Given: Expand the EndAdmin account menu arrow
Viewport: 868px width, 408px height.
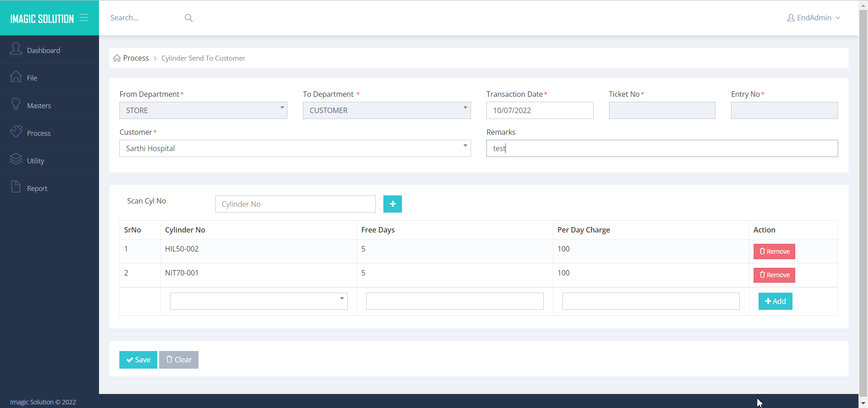Looking at the screenshot, I should (838, 18).
